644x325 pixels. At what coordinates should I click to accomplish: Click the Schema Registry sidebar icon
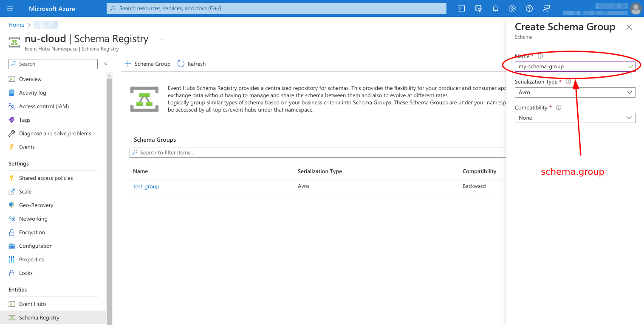[12, 318]
